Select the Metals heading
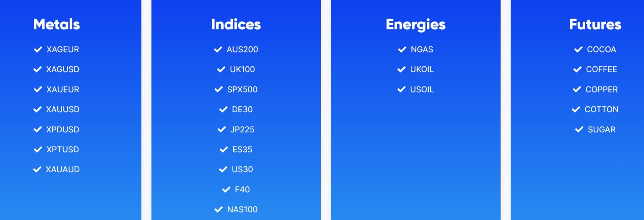 57,25
